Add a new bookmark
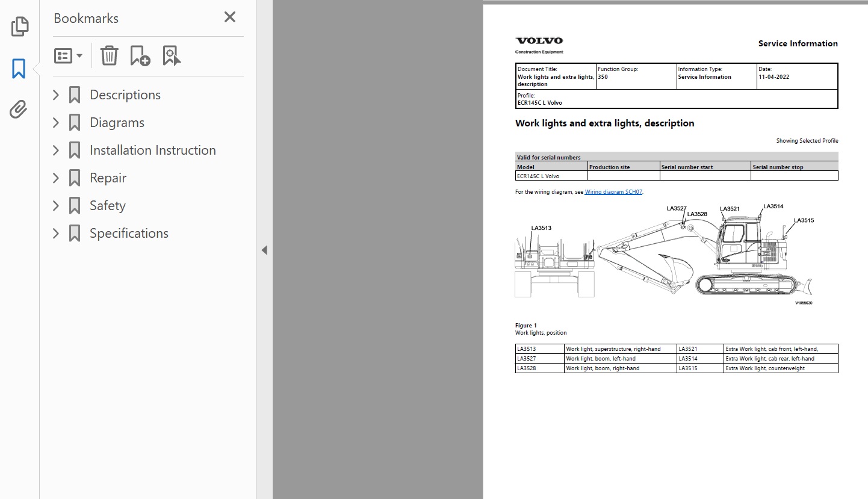The width and height of the screenshot is (868, 499). click(140, 56)
